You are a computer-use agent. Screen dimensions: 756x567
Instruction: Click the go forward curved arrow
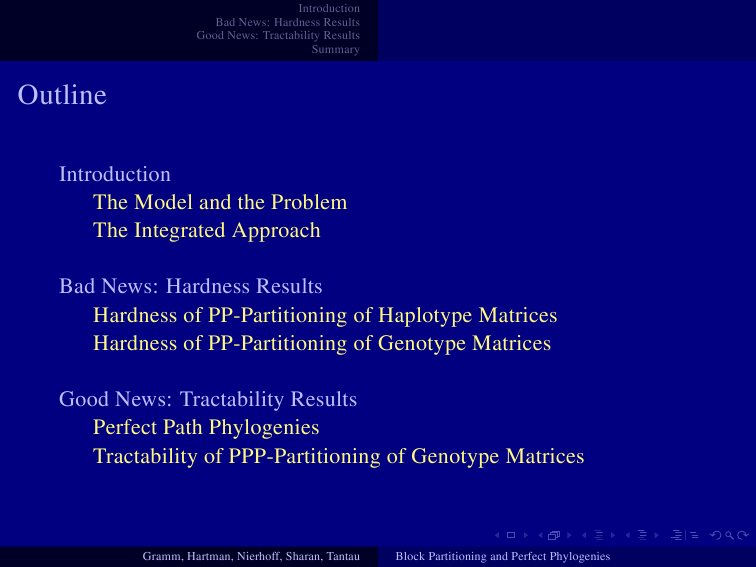point(743,535)
